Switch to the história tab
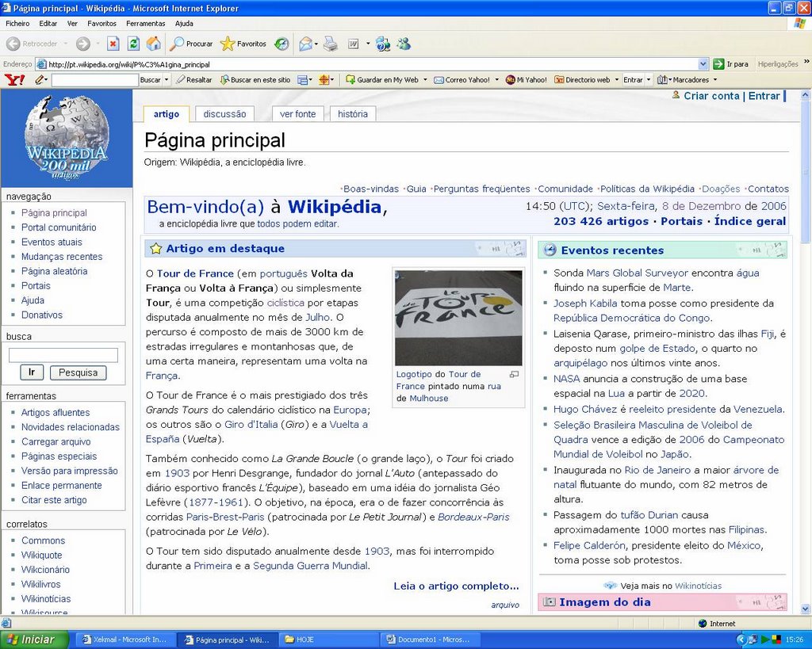Viewport: 812px width, 649px height. (353, 114)
